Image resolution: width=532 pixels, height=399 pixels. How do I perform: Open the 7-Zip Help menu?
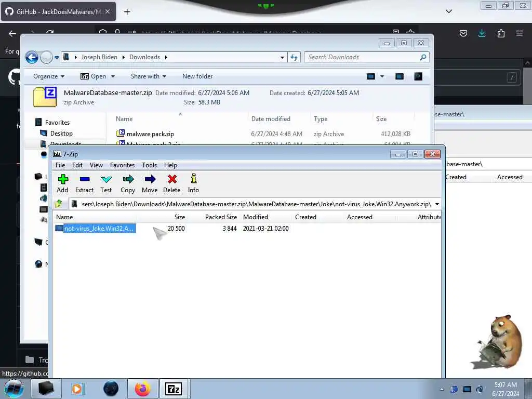coord(170,165)
